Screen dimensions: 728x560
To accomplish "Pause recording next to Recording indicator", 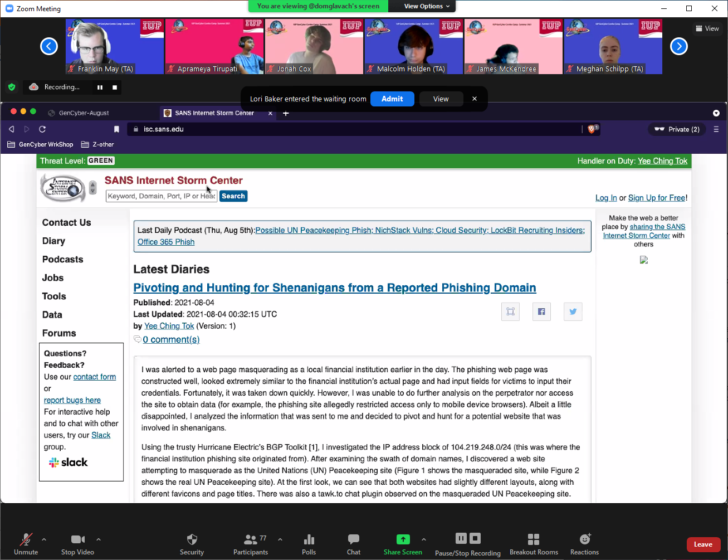I will 100,87.
